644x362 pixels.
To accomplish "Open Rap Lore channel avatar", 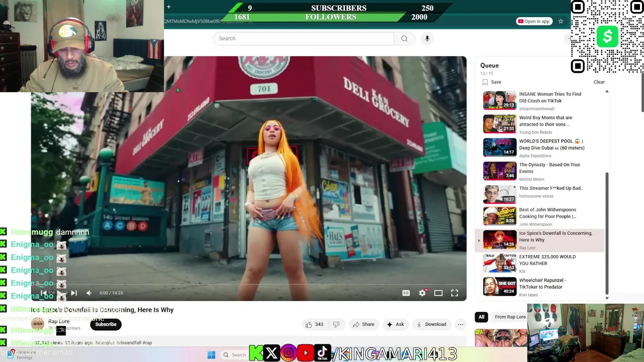I will point(38,324).
